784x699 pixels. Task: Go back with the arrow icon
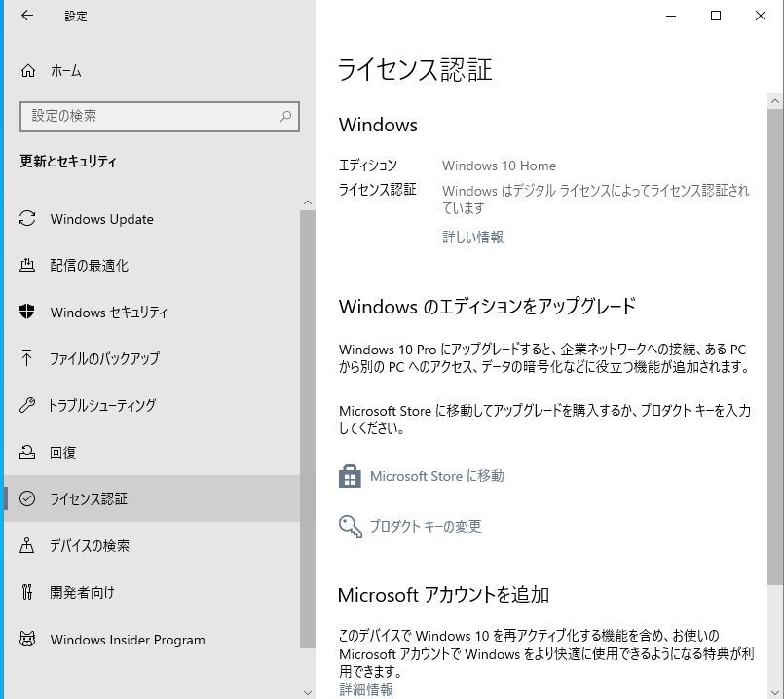(27, 16)
